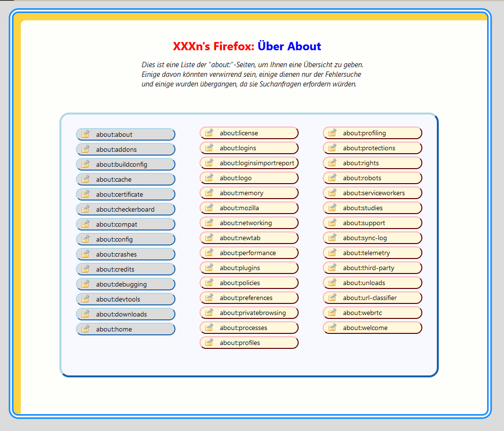Screen dimensions: 504x431
Task: Click the icon next to about:mozilla
Action: [x=209, y=208]
